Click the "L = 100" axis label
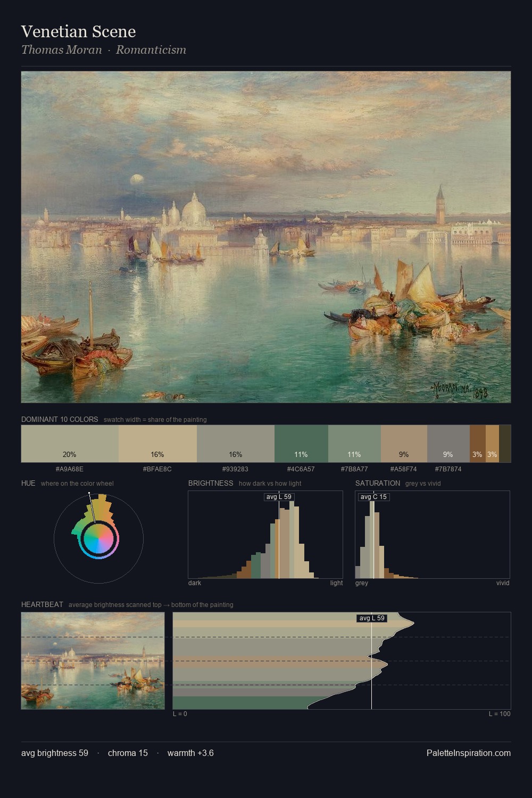The width and height of the screenshot is (532, 798). point(500,714)
